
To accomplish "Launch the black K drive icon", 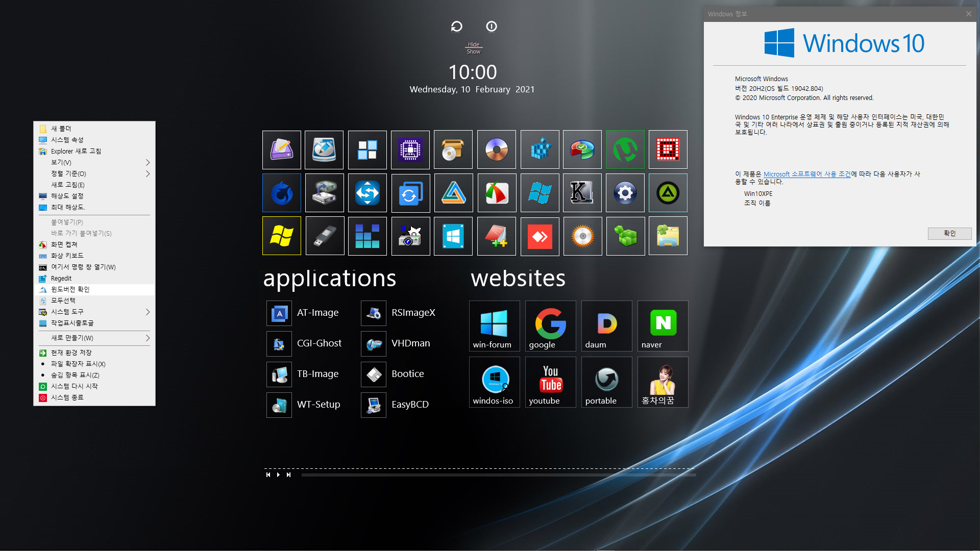I will click(582, 193).
